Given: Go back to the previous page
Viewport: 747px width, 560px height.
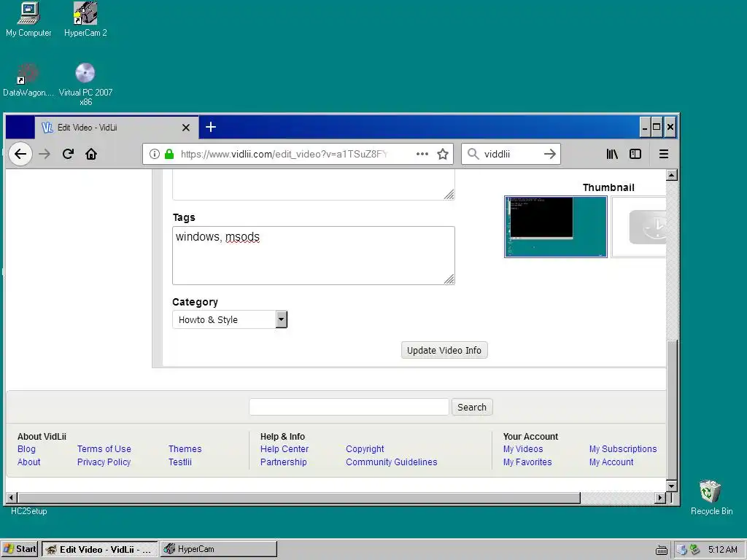Looking at the screenshot, I should [x=20, y=154].
